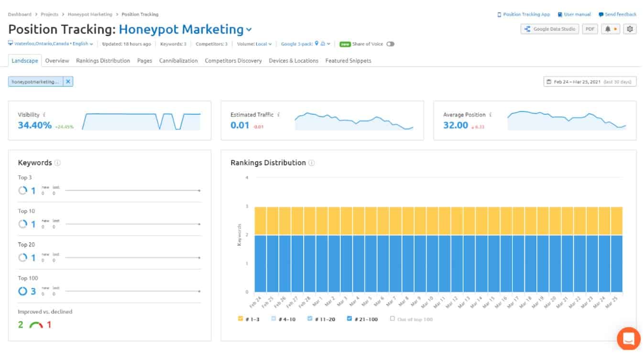The height and width of the screenshot is (353, 644).
Task: Open Honeypot Marketing breadcrumb
Action: click(x=90, y=14)
